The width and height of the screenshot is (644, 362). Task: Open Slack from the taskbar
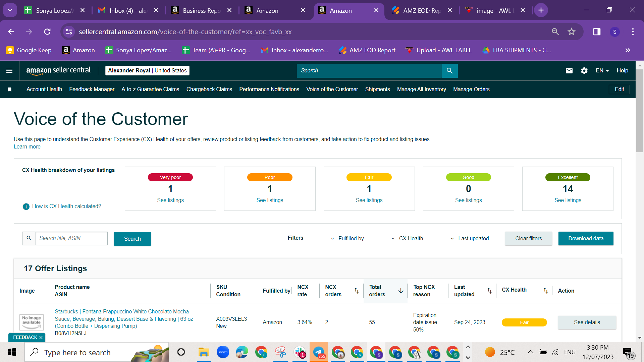coord(300,352)
